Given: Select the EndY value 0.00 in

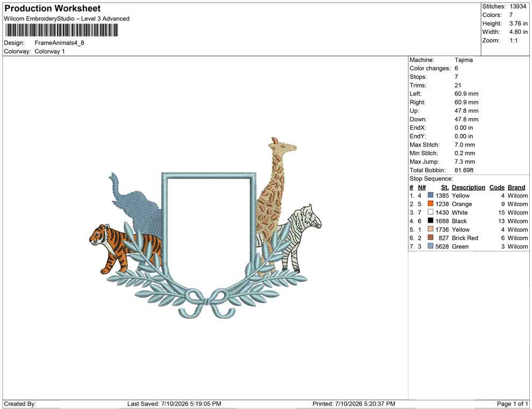Looking at the screenshot, I should [x=464, y=136].
